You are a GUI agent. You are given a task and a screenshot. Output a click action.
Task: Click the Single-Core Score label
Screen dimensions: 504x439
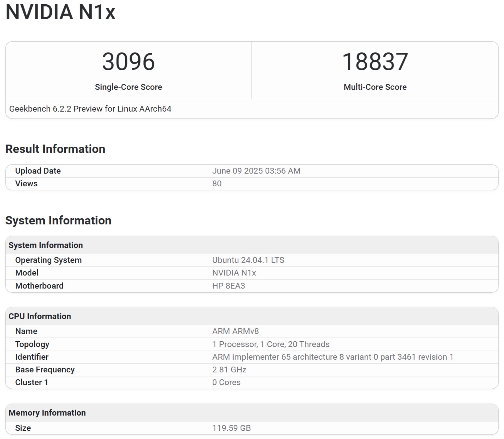[128, 87]
